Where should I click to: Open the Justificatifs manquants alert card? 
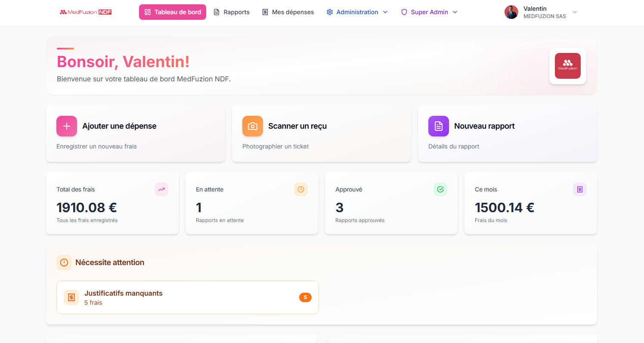point(188,297)
